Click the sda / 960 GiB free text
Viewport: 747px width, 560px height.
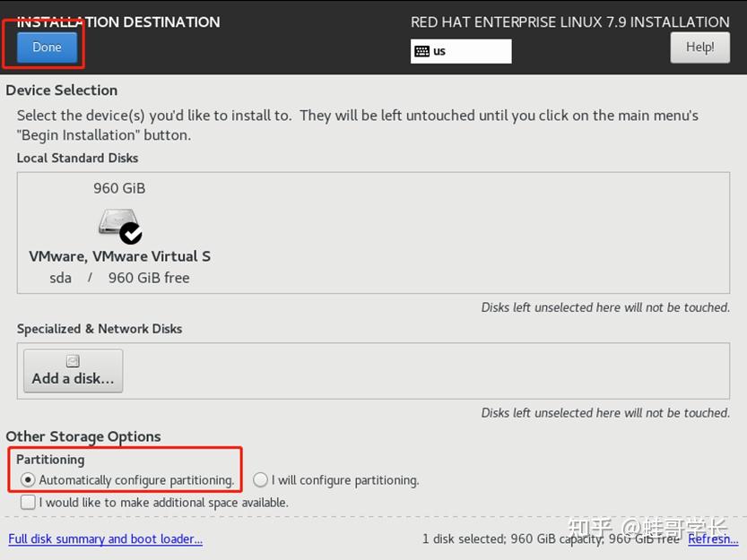(x=119, y=278)
